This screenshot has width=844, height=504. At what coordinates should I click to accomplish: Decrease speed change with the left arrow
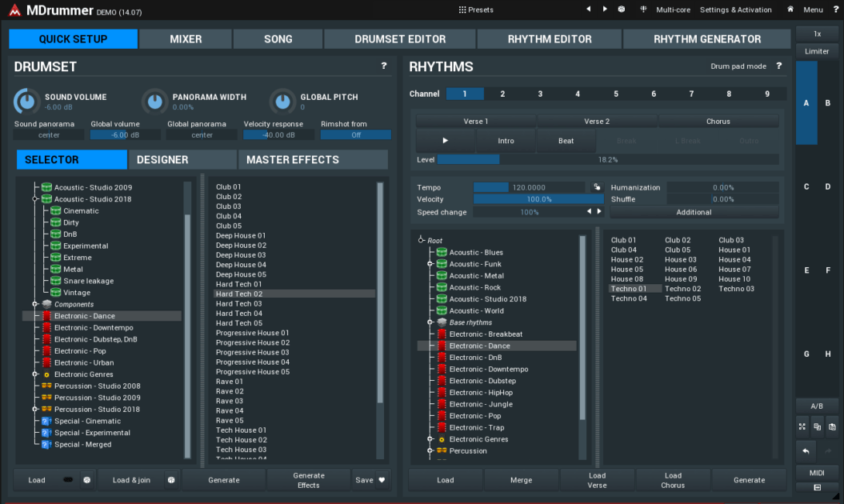click(x=589, y=212)
